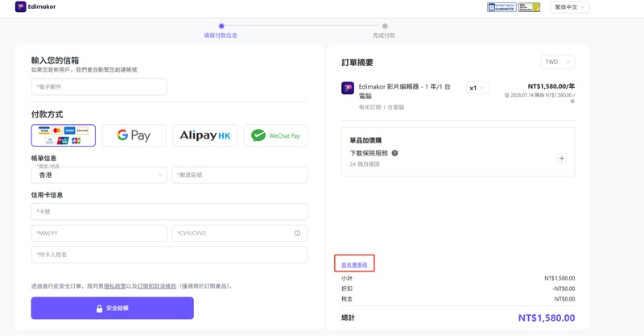The height and width of the screenshot is (336, 644).
Task: Select Alipay HK payment option
Action: coord(204,135)
